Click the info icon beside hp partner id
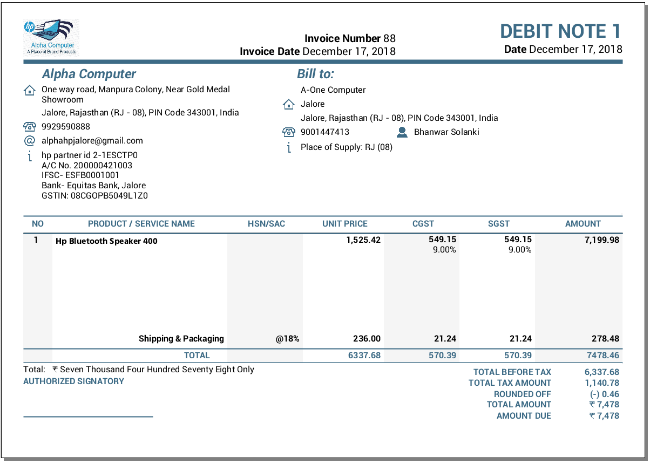This screenshot has height=464, width=650. (x=29, y=156)
